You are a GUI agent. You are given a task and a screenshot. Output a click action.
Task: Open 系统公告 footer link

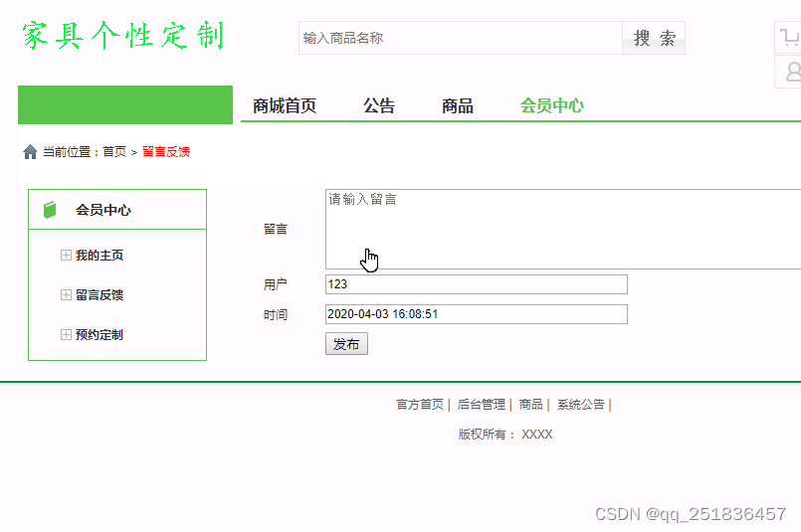pyautogui.click(x=581, y=405)
